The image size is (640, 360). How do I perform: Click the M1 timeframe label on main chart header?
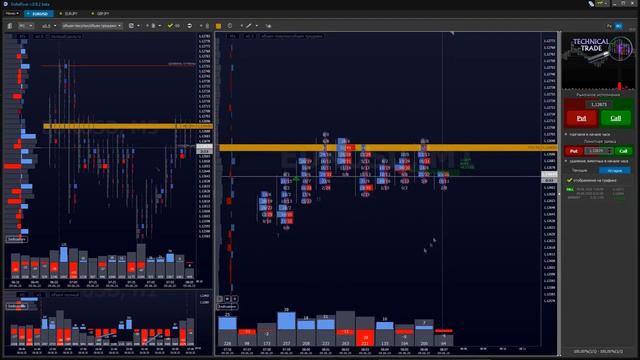[x=232, y=36]
